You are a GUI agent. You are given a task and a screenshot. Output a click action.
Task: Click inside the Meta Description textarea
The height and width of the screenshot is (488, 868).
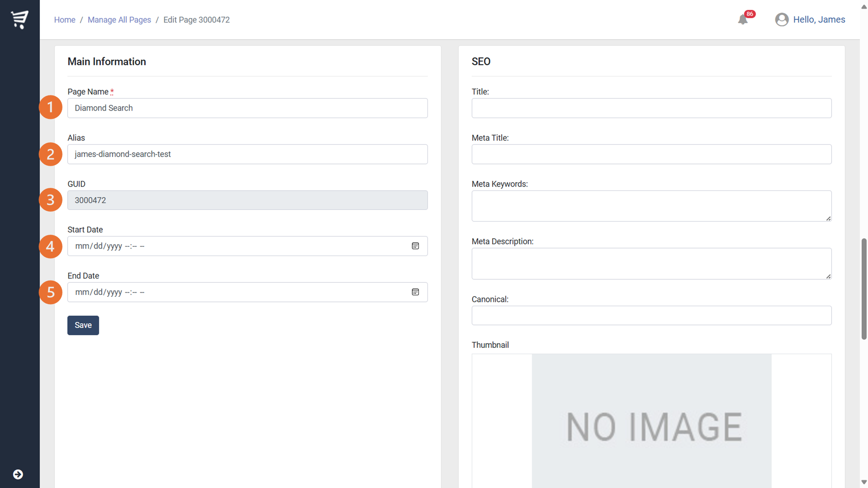(x=651, y=264)
